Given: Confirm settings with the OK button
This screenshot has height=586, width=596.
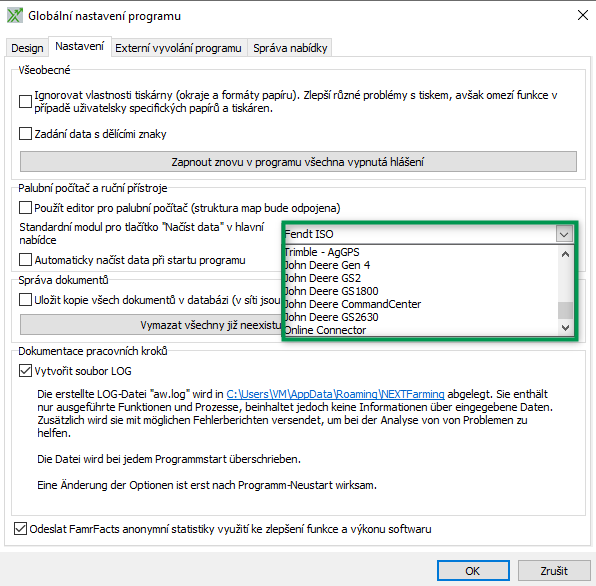Looking at the screenshot, I should coord(473,570).
